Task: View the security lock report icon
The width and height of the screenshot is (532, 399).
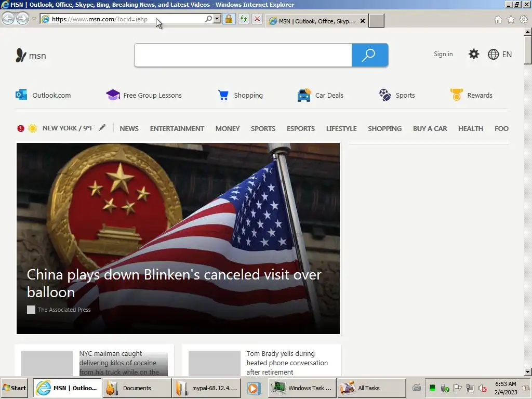Action: [x=229, y=19]
